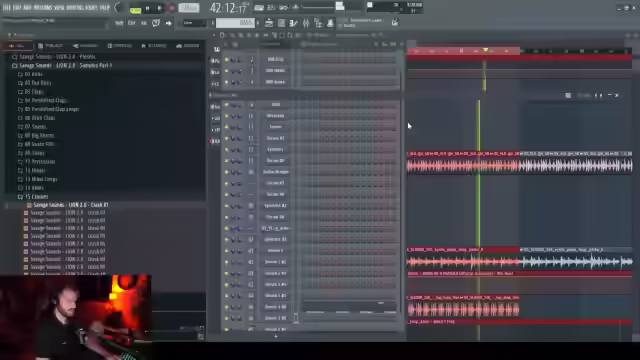
Task: Open the pattern selector dropdown
Action: point(237,23)
